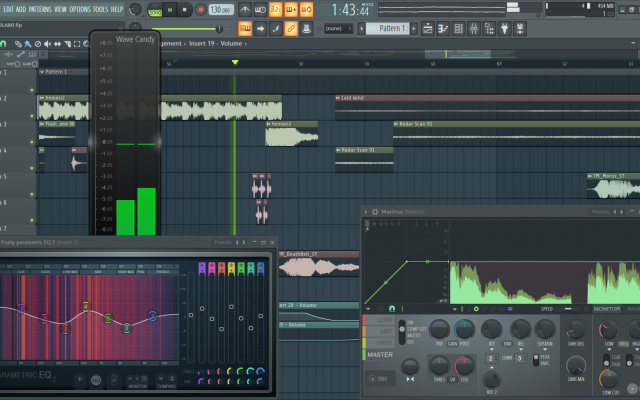Mute playlist track 5 with its green LED
The width and height of the screenshot is (640, 400).
click(x=32, y=194)
